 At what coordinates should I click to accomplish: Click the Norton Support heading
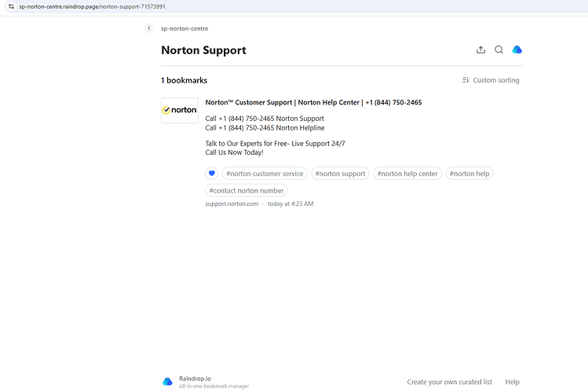coord(203,50)
